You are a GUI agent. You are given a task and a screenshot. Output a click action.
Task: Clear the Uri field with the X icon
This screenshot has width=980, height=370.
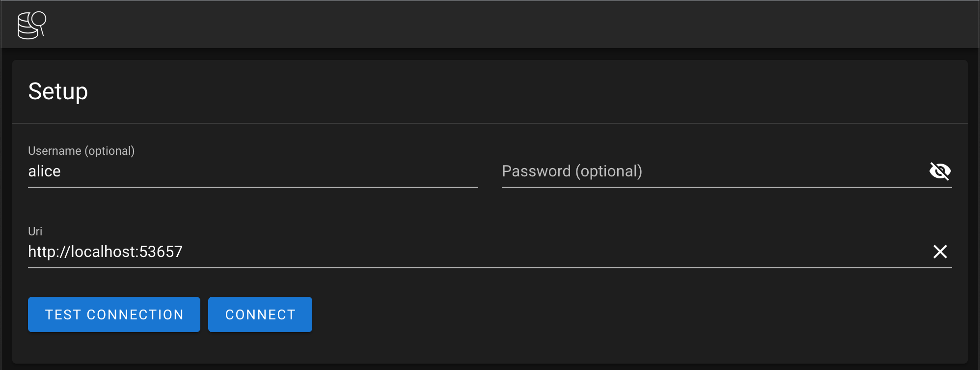940,252
